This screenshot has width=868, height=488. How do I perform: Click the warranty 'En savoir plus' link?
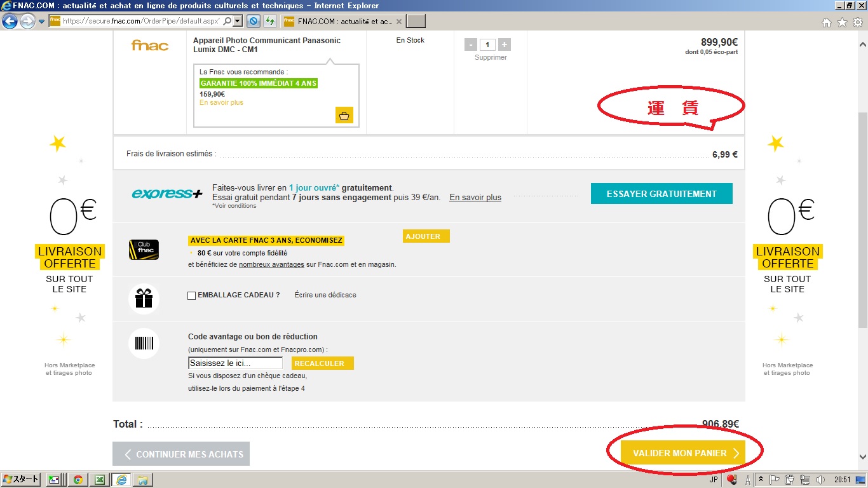[x=221, y=102]
